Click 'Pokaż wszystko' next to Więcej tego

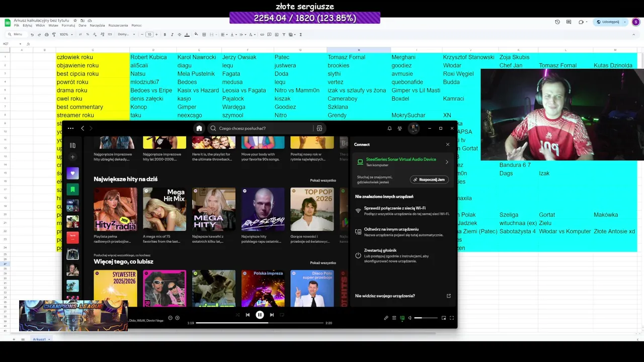[x=323, y=263]
